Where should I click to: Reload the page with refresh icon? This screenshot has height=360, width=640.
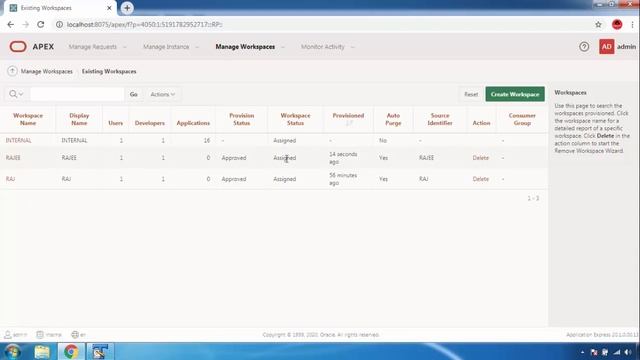pos(41,24)
